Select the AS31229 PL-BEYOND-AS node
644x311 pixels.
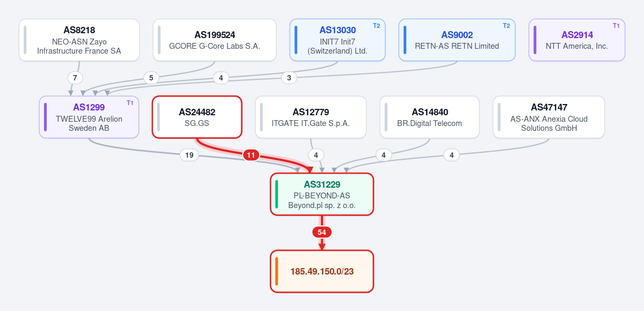pyautogui.click(x=322, y=194)
